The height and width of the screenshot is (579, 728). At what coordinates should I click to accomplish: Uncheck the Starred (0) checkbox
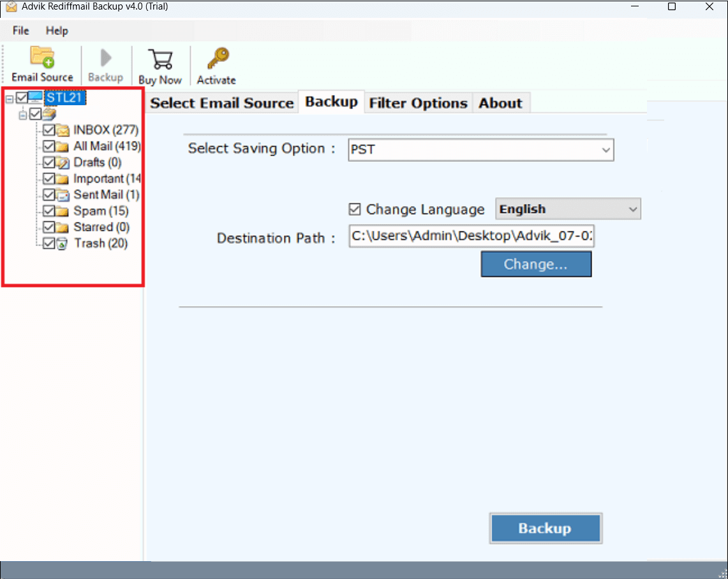click(x=48, y=227)
